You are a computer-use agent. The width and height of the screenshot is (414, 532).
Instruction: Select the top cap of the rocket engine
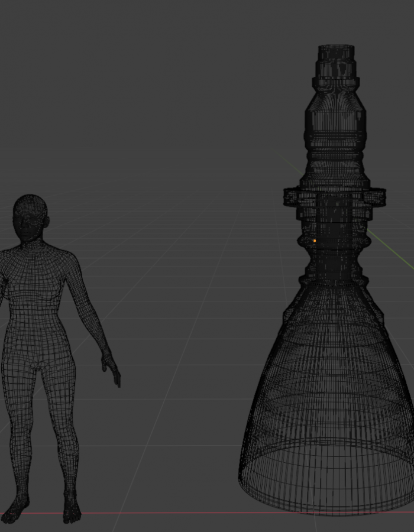point(335,53)
